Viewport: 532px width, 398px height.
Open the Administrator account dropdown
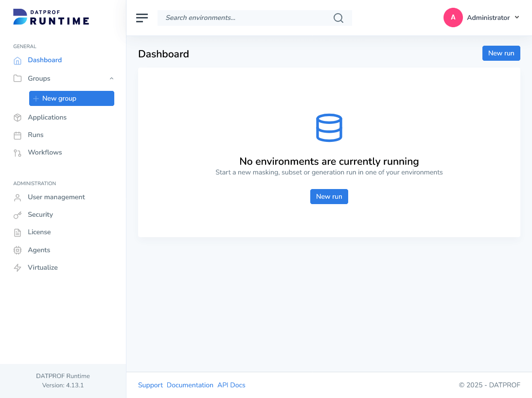[x=493, y=17]
